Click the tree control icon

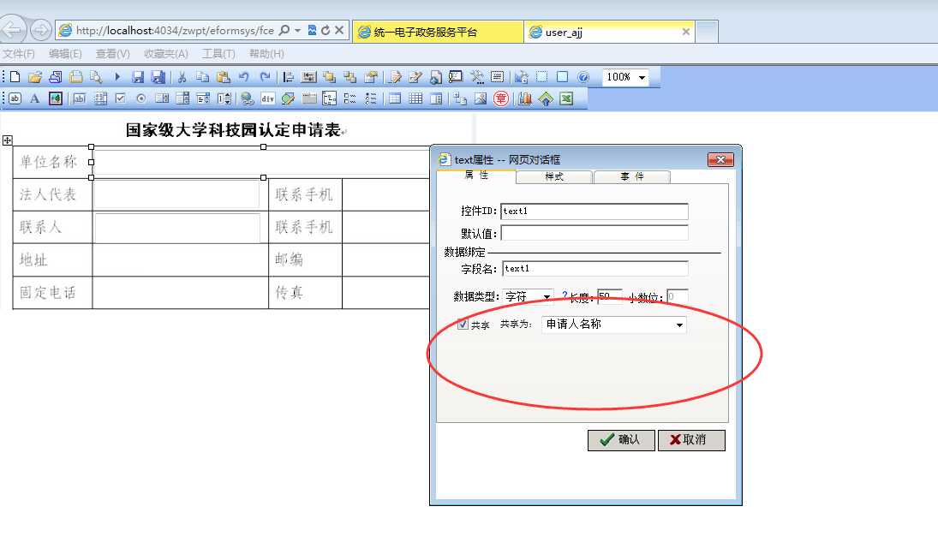pos(329,98)
